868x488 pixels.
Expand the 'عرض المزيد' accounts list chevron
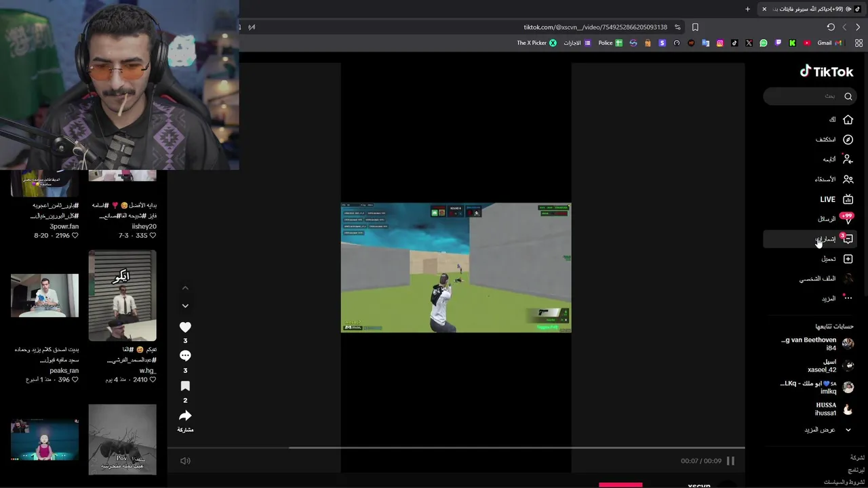tap(848, 430)
